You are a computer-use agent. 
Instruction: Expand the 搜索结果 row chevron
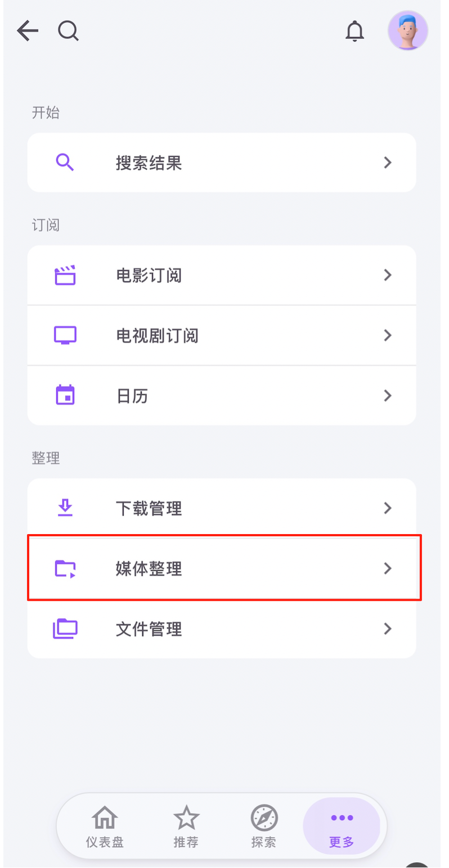pyautogui.click(x=387, y=163)
